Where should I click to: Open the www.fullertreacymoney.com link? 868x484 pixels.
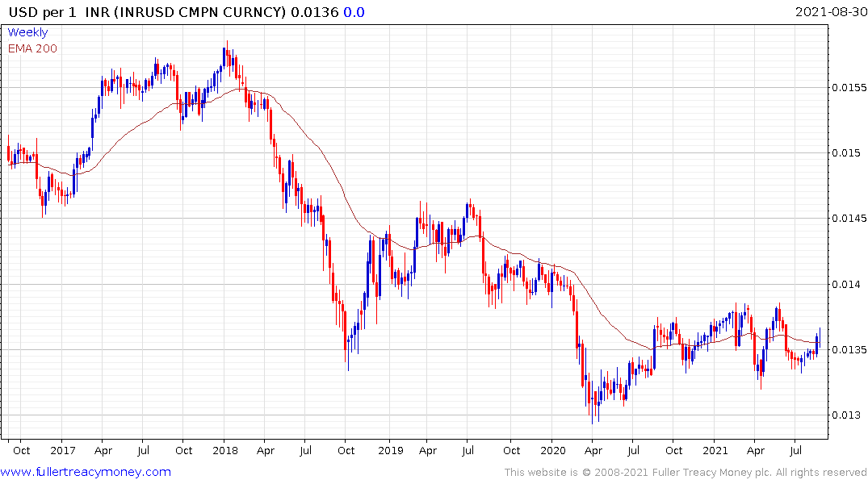[86, 472]
